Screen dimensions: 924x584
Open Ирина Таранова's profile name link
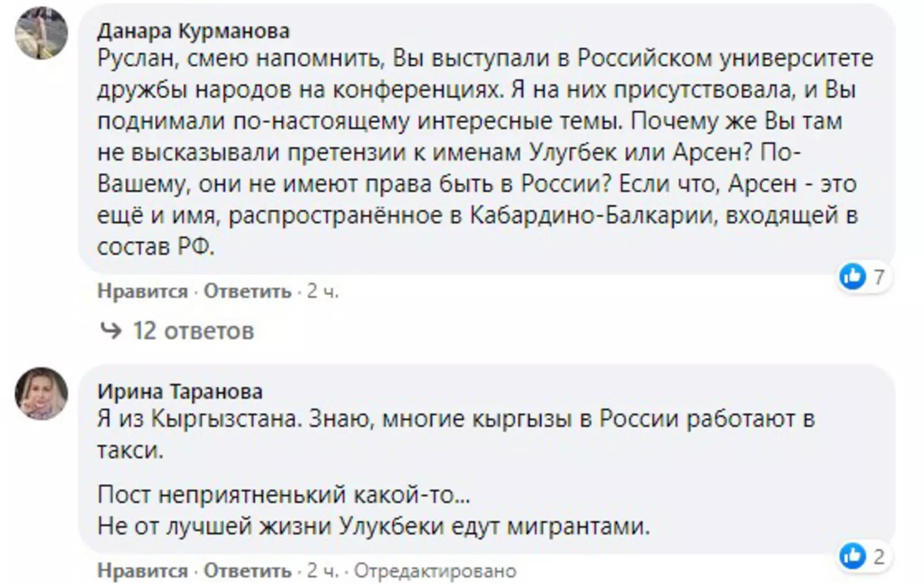click(180, 391)
